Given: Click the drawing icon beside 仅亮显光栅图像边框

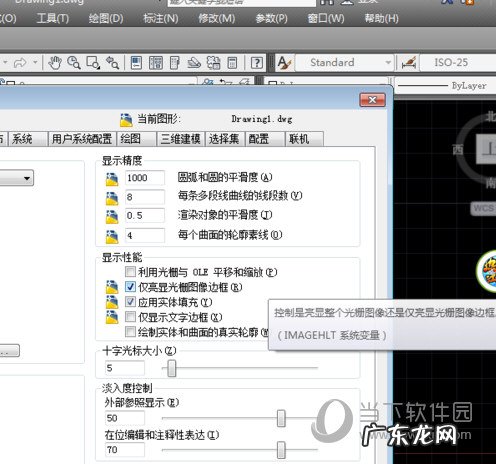Looking at the screenshot, I should tap(112, 287).
